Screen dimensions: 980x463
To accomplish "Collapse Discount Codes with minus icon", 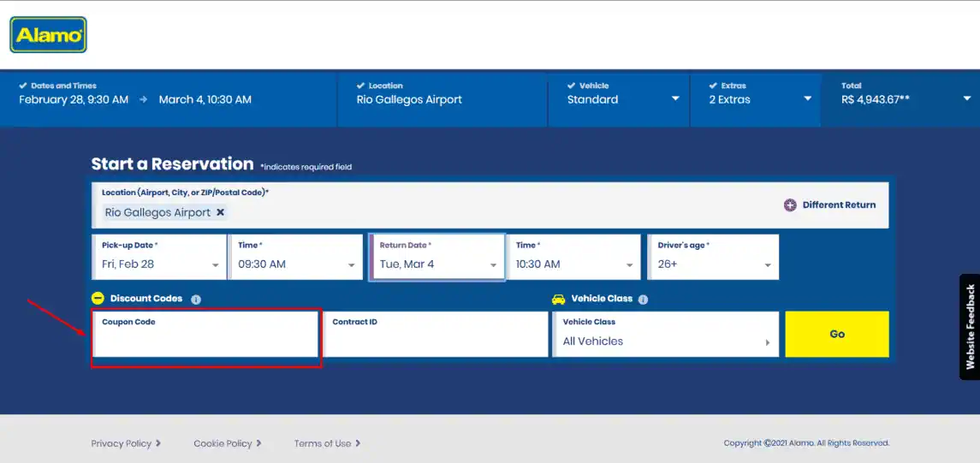I will pyautogui.click(x=98, y=299).
